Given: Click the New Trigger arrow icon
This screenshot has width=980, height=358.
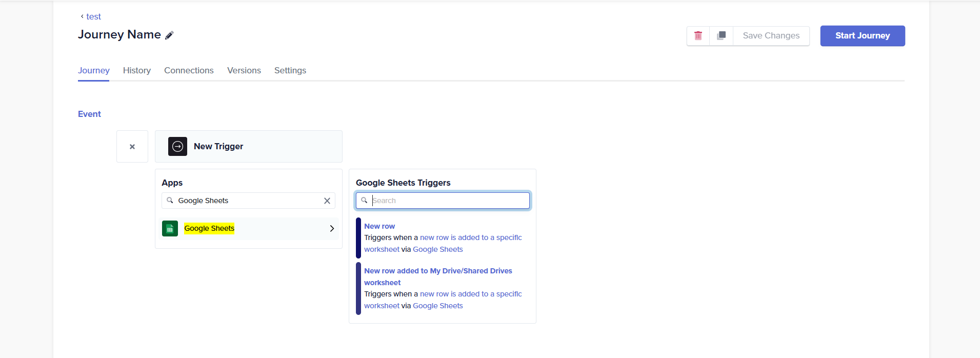Looking at the screenshot, I should point(177,147).
